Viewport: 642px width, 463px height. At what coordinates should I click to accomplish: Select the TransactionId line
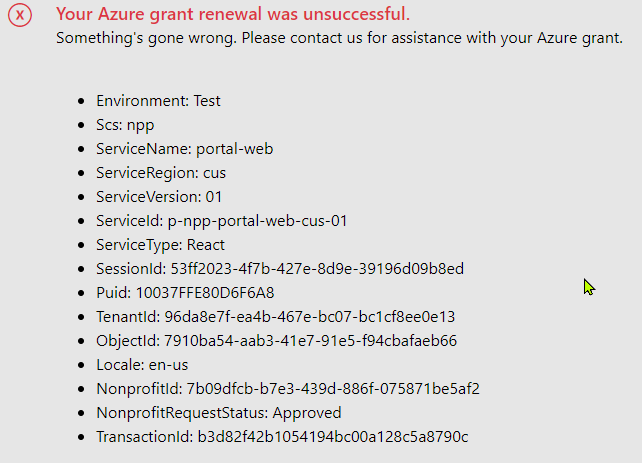pyautogui.click(x=282, y=437)
